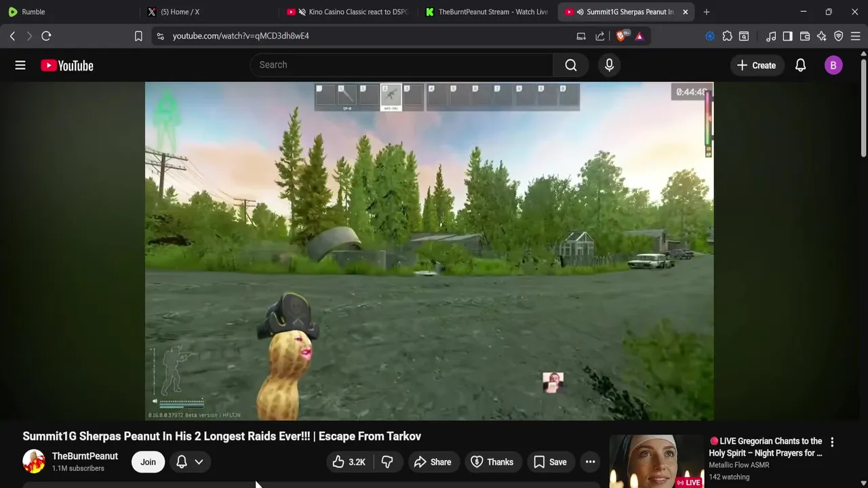
Task: Open the LIVE Gregorian Chants video thumbnail
Action: click(x=655, y=462)
